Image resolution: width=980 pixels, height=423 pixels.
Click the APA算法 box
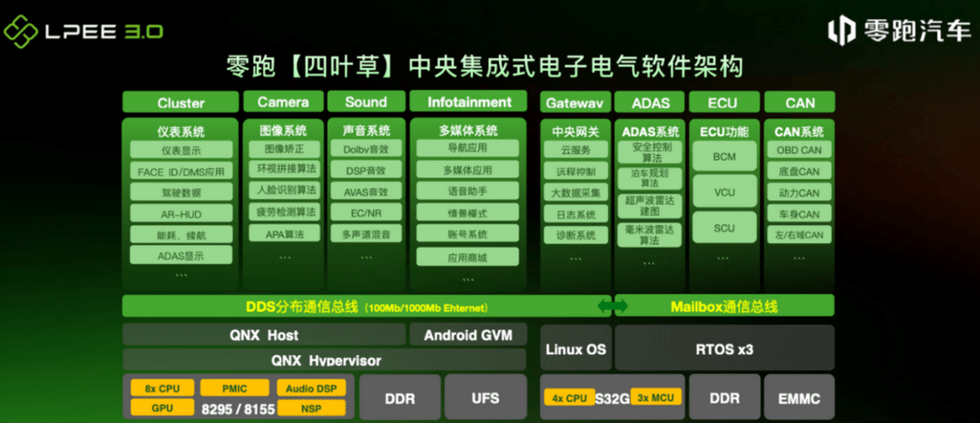tap(284, 233)
